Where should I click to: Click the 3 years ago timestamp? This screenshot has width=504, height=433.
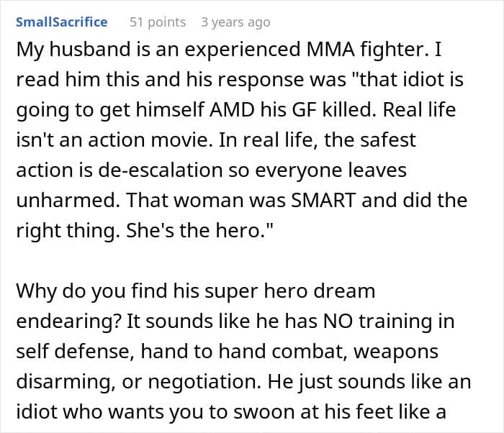235,22
